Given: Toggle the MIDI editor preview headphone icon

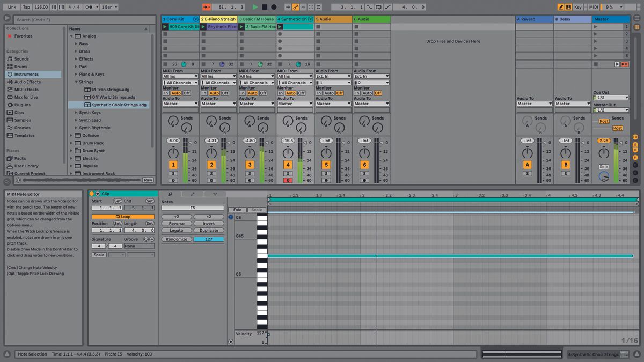Looking at the screenshot, I should tap(231, 217).
